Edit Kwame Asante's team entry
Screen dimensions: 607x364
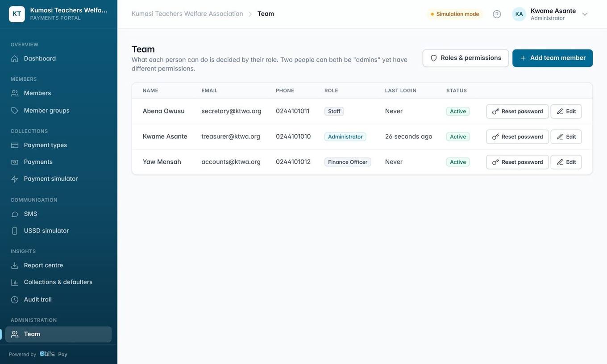coord(566,137)
